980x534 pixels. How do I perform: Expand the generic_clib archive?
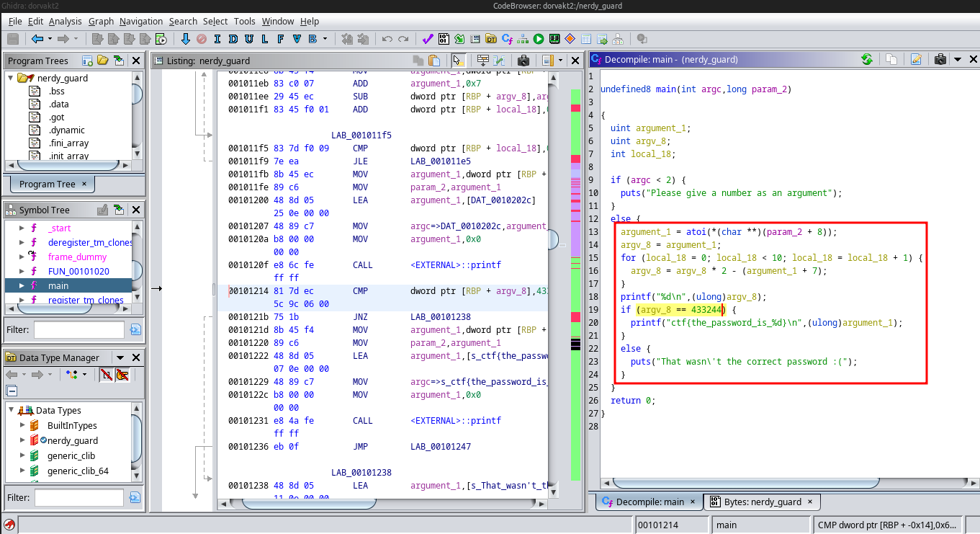coord(22,456)
